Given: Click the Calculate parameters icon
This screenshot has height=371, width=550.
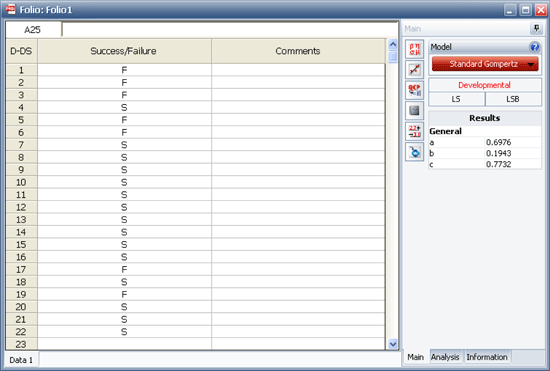Looking at the screenshot, I should point(414,49).
